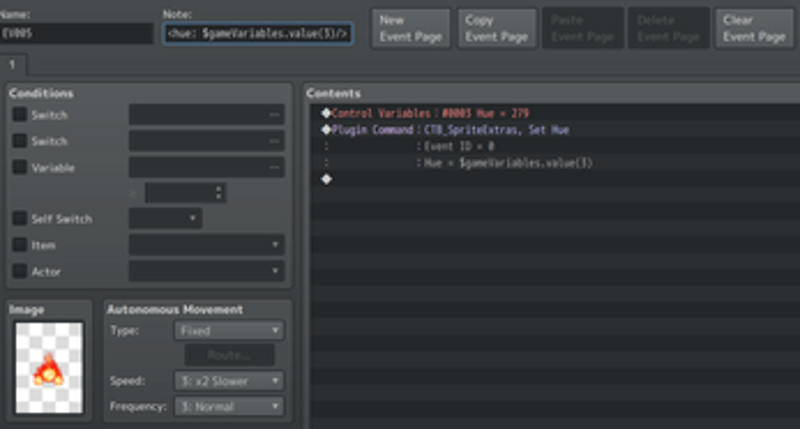Open the Self Switch dropdown
Viewport: 800px width, 429px height.
(165, 218)
